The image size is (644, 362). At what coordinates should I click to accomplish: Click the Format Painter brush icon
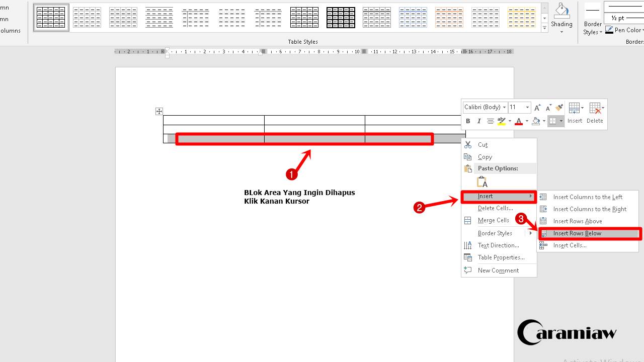pyautogui.click(x=559, y=108)
